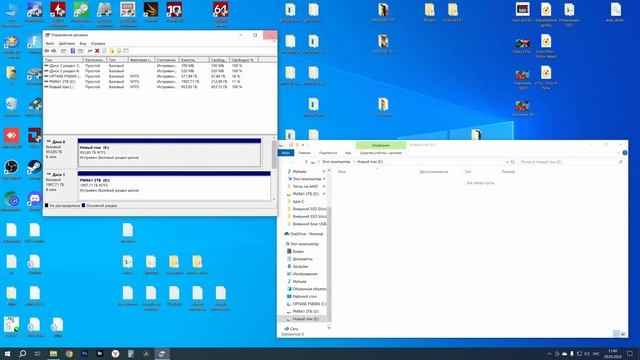
Task: Open pinned PM9A1 2TB (D:) in Quick Access
Action: click(x=305, y=194)
